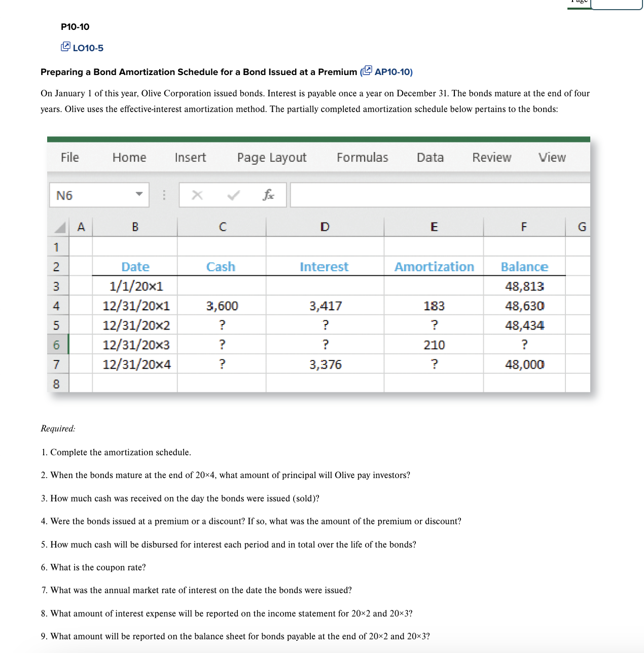
Task: Click the three-dot handle beside the Name Box
Action: coord(164,195)
